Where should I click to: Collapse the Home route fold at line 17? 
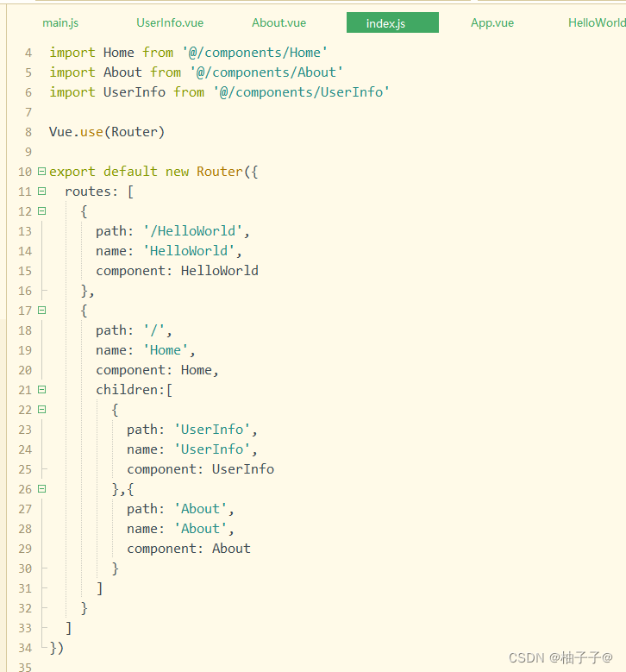pos(41,311)
